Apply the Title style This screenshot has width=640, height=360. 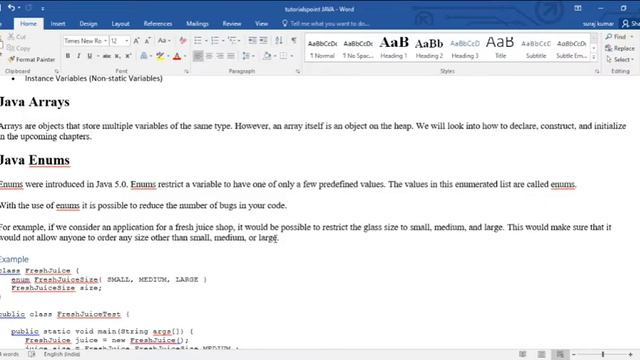[x=500, y=47]
